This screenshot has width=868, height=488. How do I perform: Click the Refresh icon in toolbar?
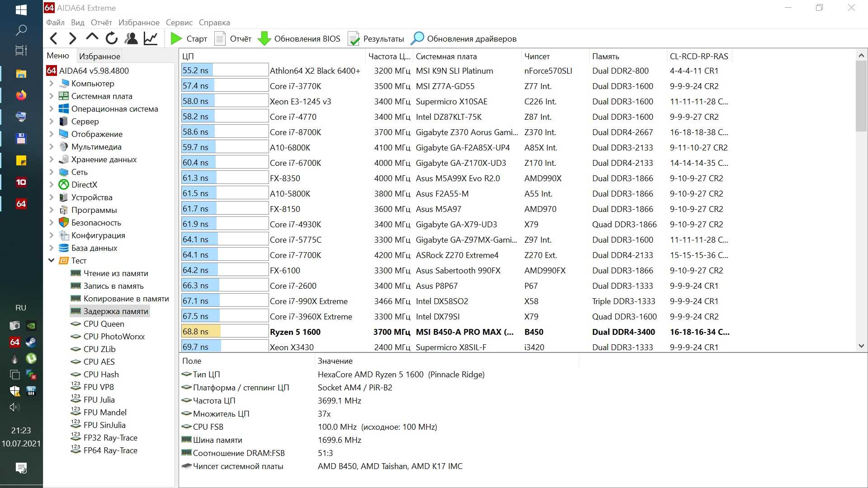click(111, 39)
